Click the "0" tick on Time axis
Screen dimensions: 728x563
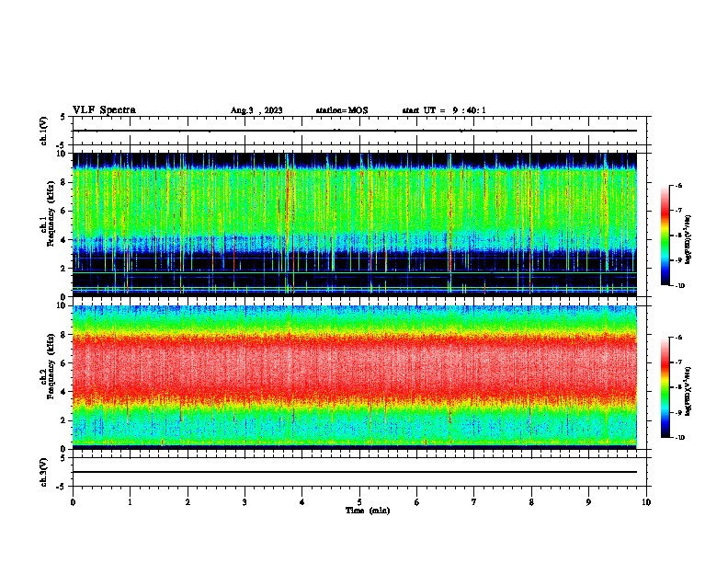click(73, 502)
